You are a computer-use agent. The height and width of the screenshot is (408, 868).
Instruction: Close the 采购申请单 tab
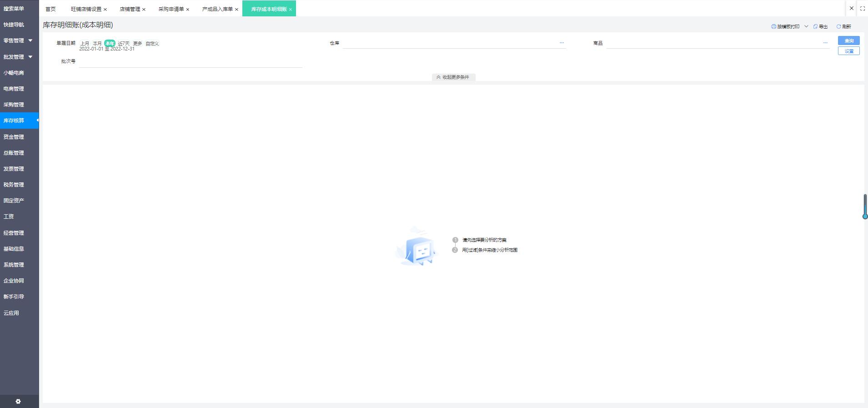click(188, 9)
